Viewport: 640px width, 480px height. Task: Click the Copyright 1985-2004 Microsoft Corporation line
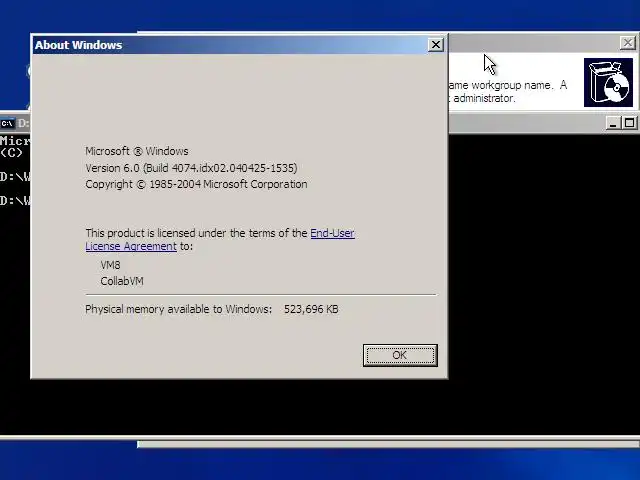point(196,184)
